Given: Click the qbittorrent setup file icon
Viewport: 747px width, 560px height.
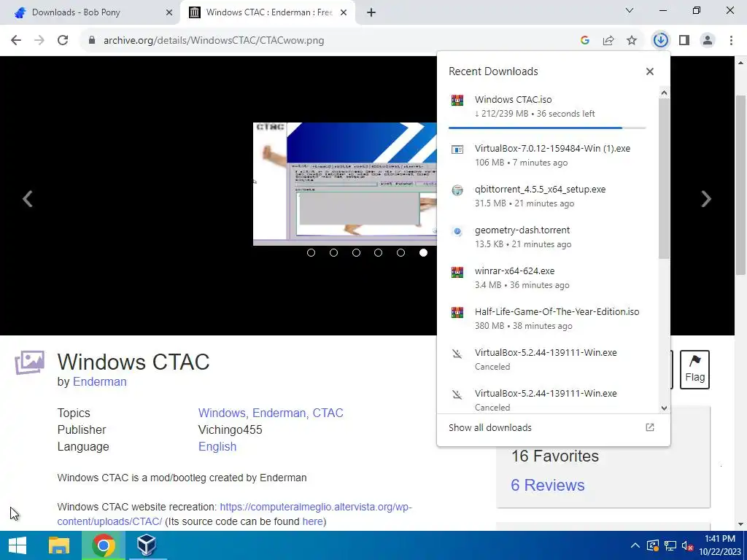Looking at the screenshot, I should tap(457, 190).
